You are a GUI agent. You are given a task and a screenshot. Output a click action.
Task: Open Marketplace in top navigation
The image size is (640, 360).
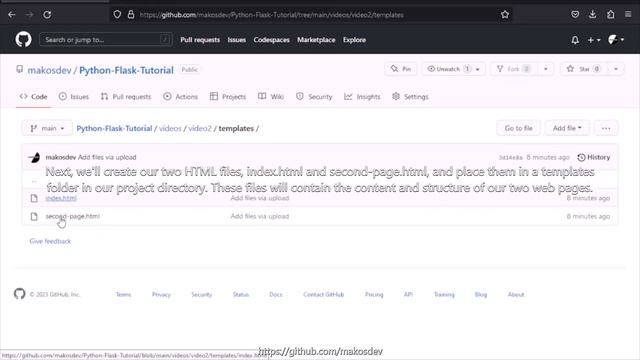tap(316, 40)
